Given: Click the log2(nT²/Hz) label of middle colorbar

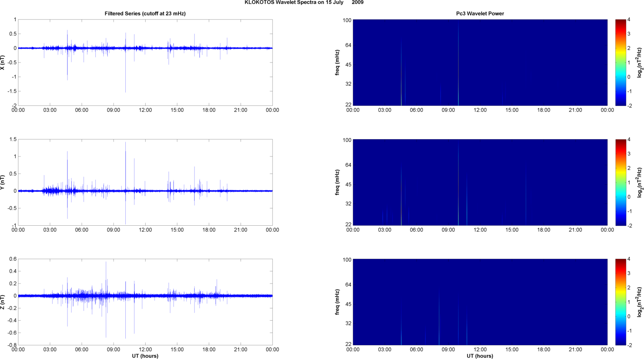Looking at the screenshot, I should click(640, 182).
